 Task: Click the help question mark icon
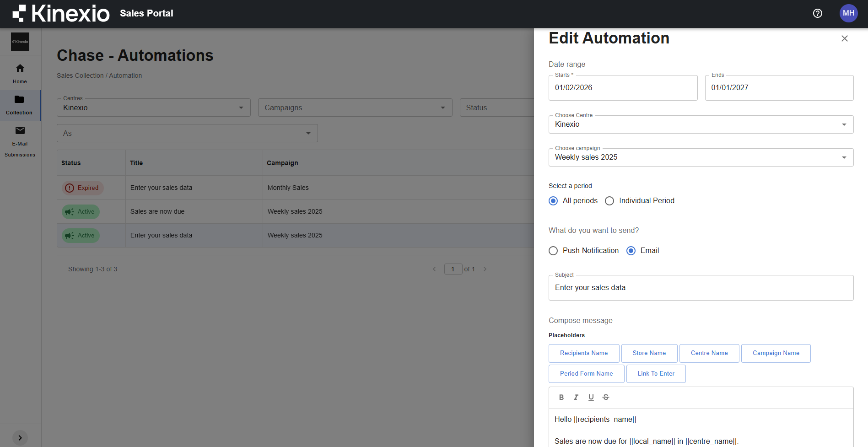(x=817, y=13)
